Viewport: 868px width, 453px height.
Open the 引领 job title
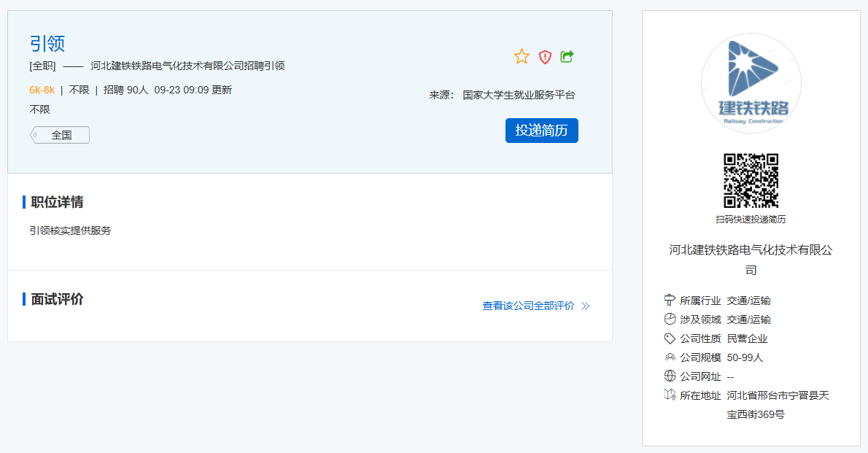point(47,44)
